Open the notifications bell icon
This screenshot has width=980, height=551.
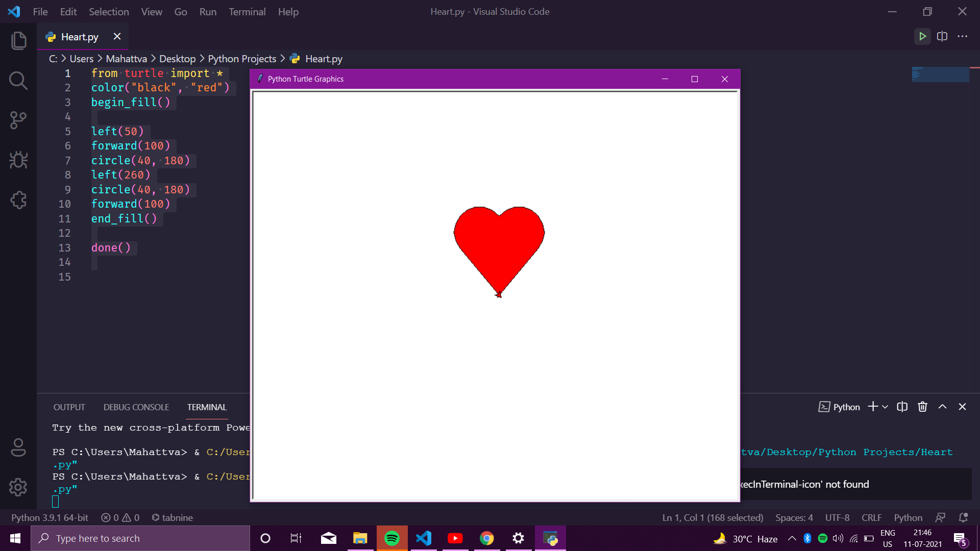click(x=964, y=517)
